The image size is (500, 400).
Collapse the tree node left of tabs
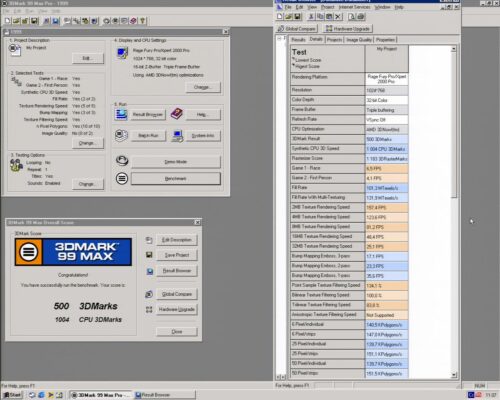pyautogui.click(x=279, y=39)
